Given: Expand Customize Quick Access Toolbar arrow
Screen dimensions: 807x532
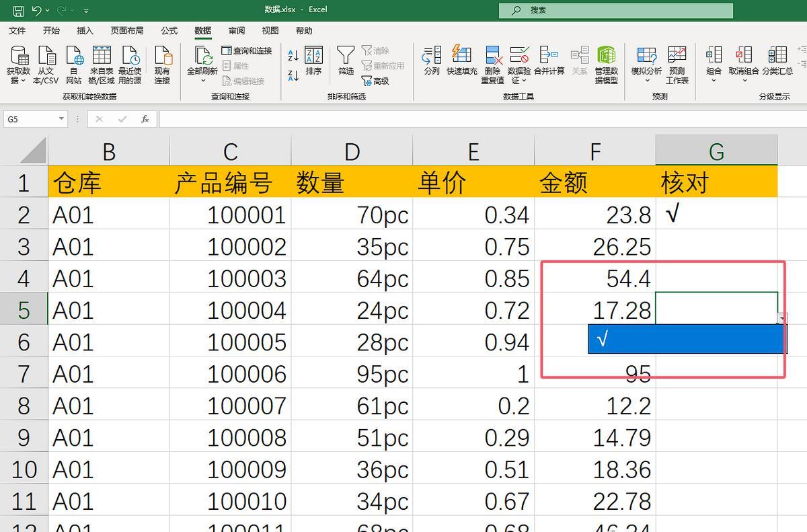Looking at the screenshot, I should (x=87, y=11).
